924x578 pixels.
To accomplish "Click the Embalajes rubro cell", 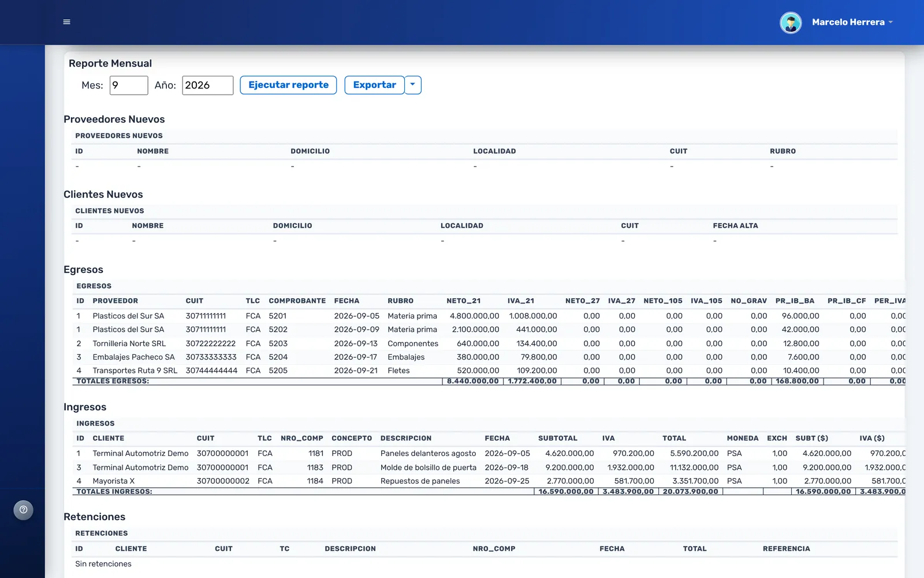I will tap(406, 357).
